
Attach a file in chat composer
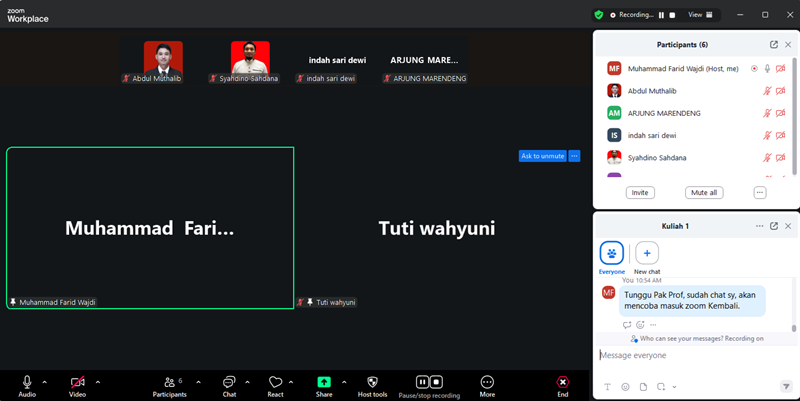pos(643,387)
